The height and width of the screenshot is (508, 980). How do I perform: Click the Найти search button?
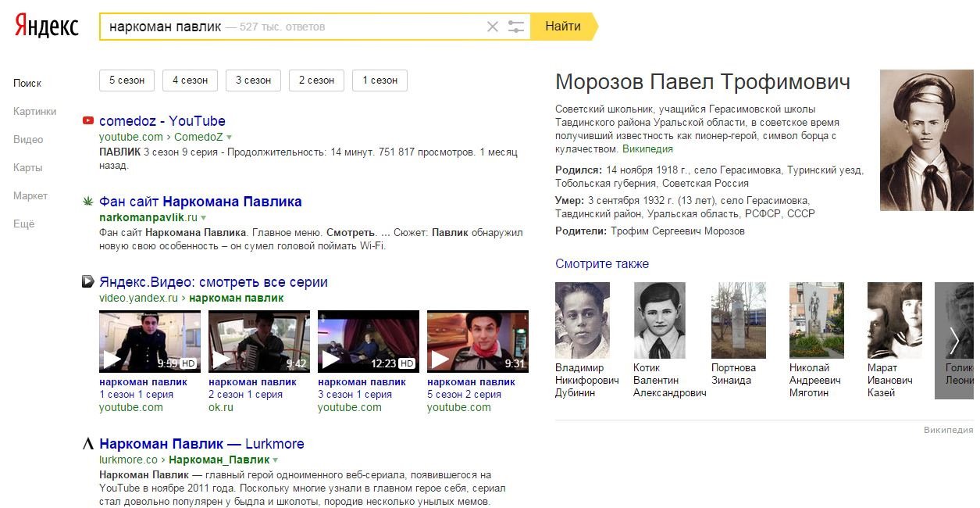[x=564, y=27]
